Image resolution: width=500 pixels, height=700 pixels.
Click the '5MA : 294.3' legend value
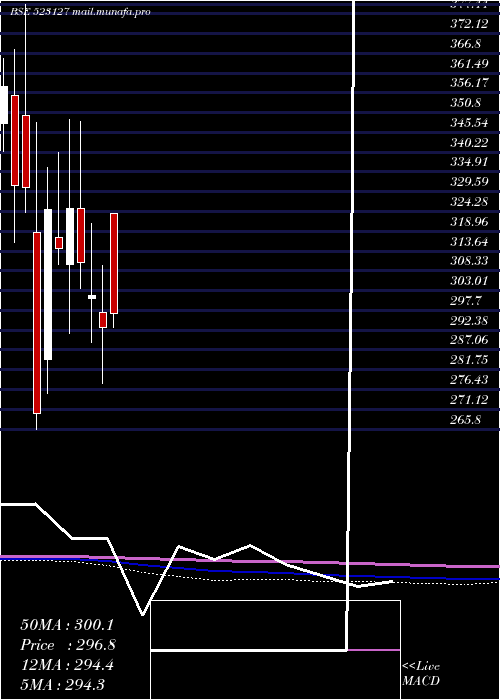point(62,684)
